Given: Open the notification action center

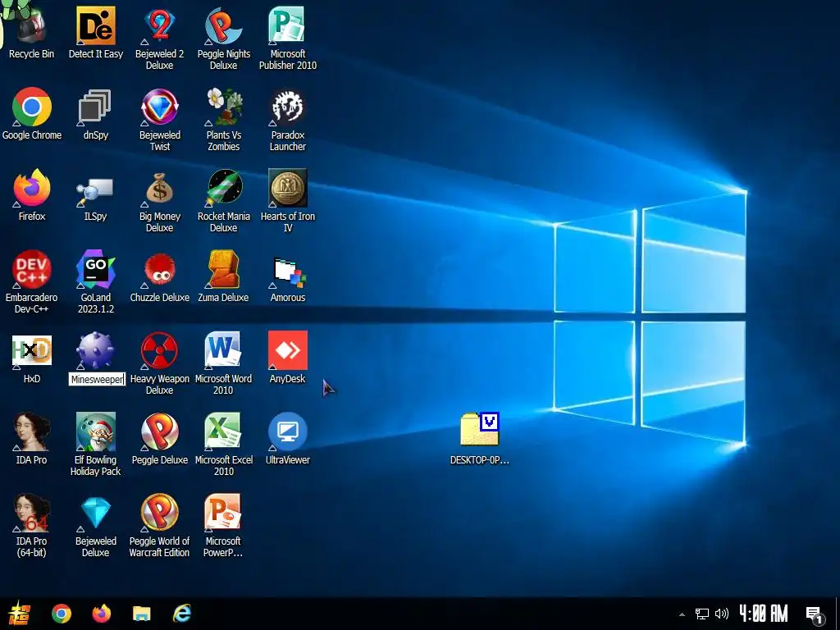Looking at the screenshot, I should (815, 614).
